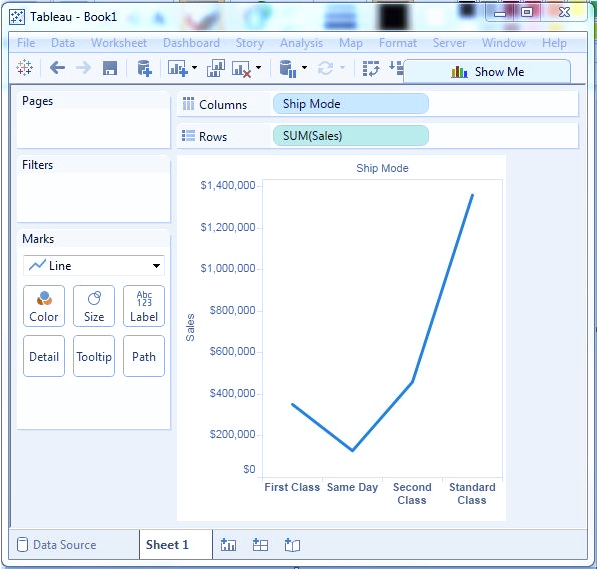Screen dimensions: 600x569
Task: Open the Map menu
Action: point(351,43)
